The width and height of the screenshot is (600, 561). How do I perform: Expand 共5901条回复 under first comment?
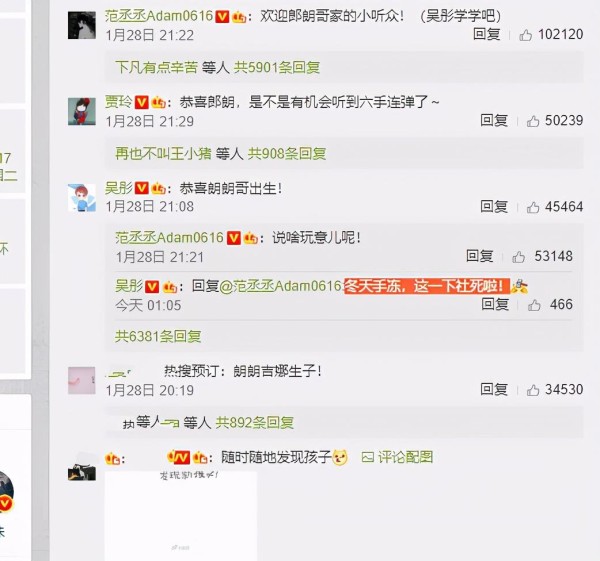click(x=277, y=68)
